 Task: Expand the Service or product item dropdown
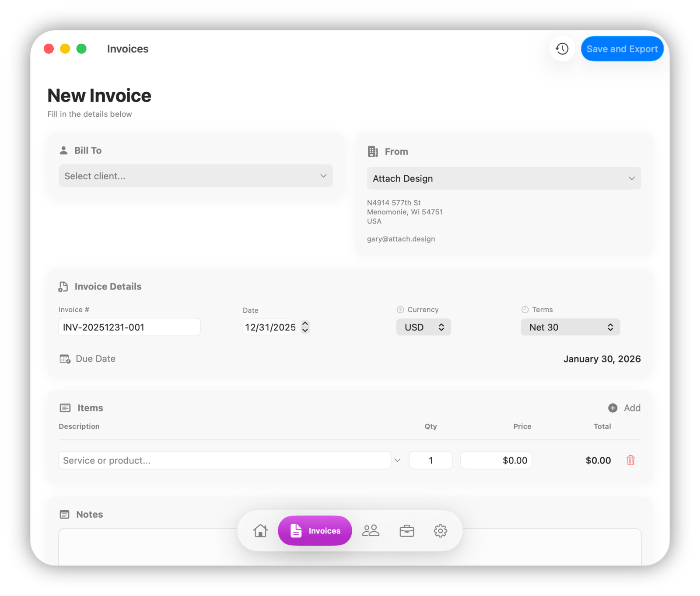(x=397, y=460)
